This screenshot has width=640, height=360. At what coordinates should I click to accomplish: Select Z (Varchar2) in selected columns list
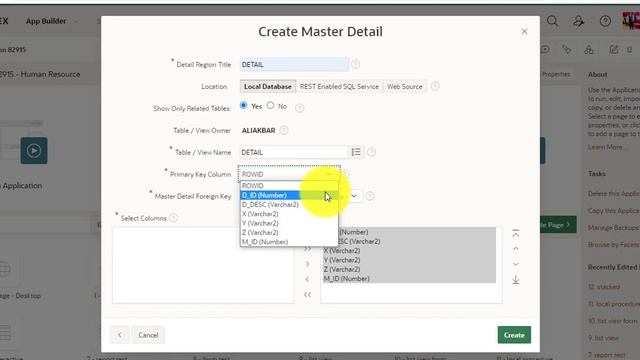[409, 269]
